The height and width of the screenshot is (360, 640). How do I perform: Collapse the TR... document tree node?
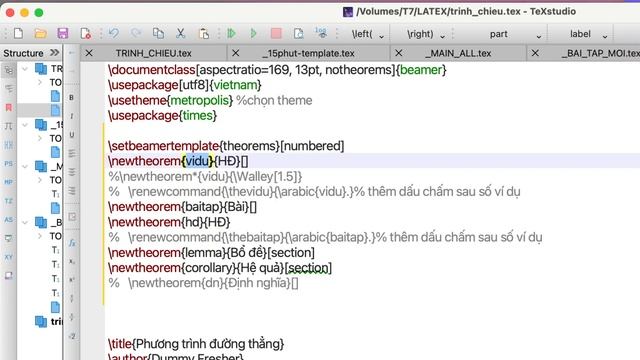25,69
